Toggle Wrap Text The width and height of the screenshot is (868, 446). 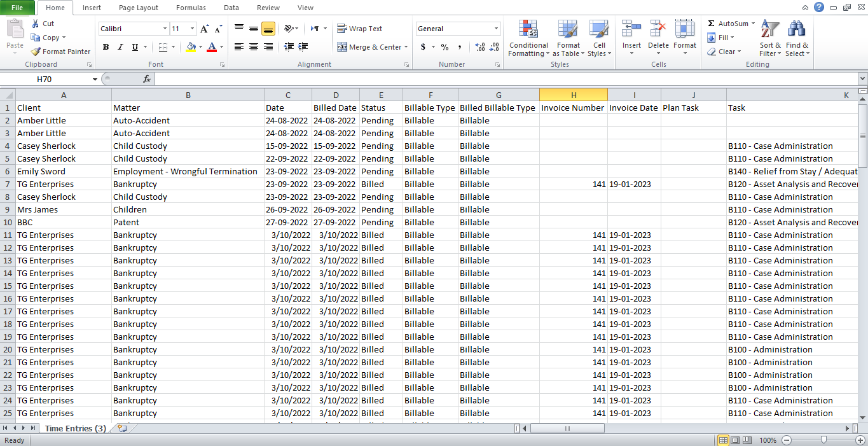[x=360, y=29]
